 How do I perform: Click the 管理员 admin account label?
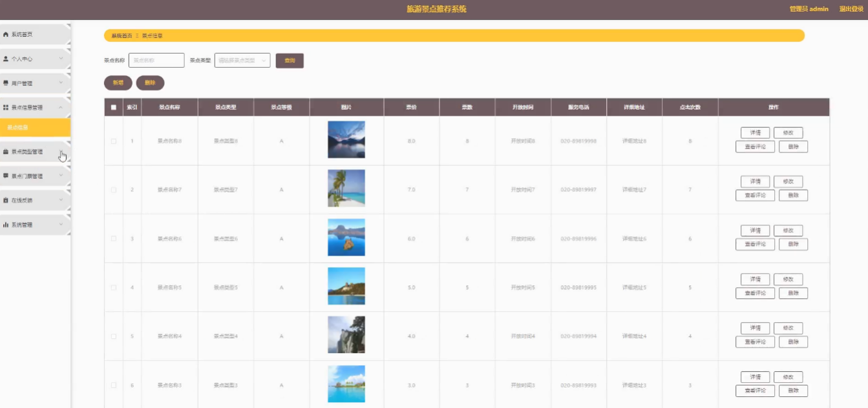tap(809, 9)
